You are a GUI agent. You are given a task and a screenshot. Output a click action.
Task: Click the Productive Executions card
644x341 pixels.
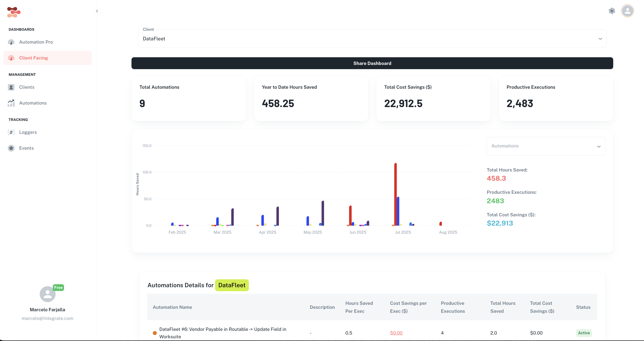coord(555,98)
